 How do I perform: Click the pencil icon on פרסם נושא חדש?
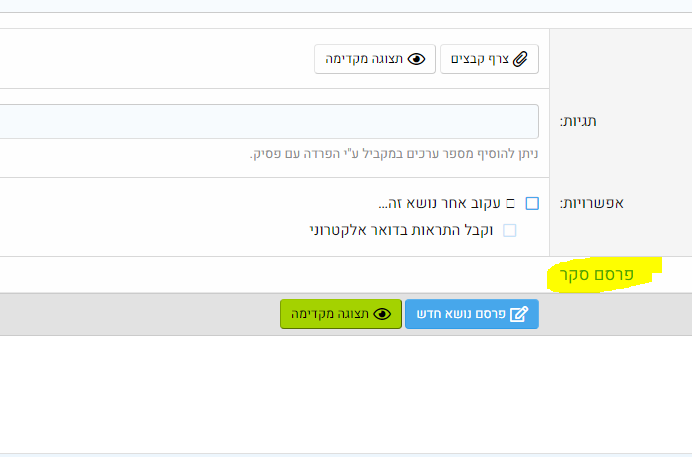[x=519, y=314]
